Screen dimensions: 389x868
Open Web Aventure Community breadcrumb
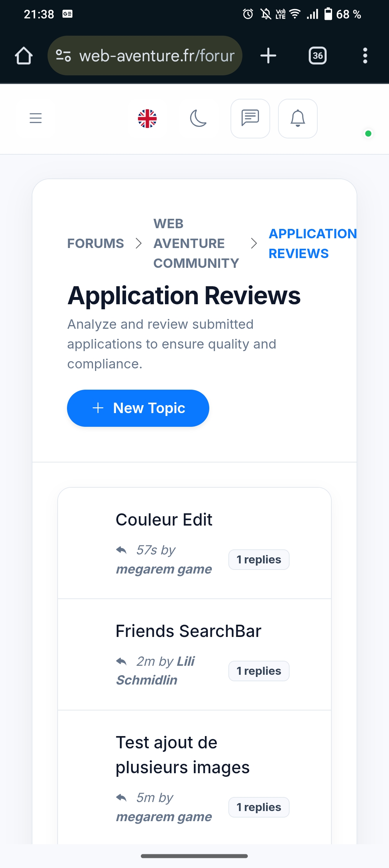click(x=196, y=243)
